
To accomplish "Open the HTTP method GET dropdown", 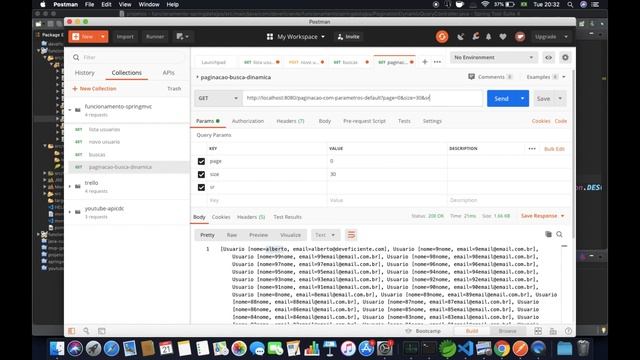I will click(218, 98).
